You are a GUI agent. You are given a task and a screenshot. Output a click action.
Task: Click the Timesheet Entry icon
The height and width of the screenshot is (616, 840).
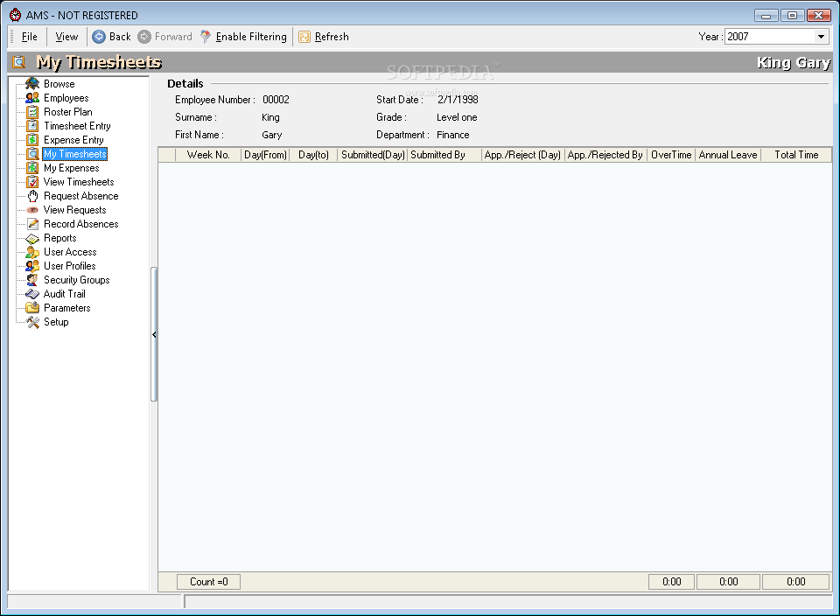pyautogui.click(x=32, y=126)
